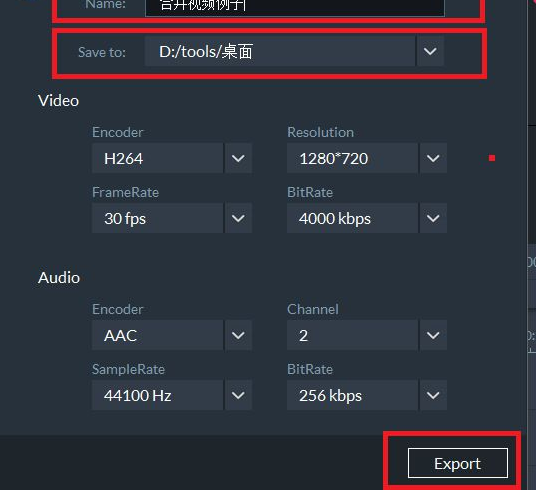Click the 44100 Hz sample rate field
Screen dimensions: 536x490
click(157, 395)
